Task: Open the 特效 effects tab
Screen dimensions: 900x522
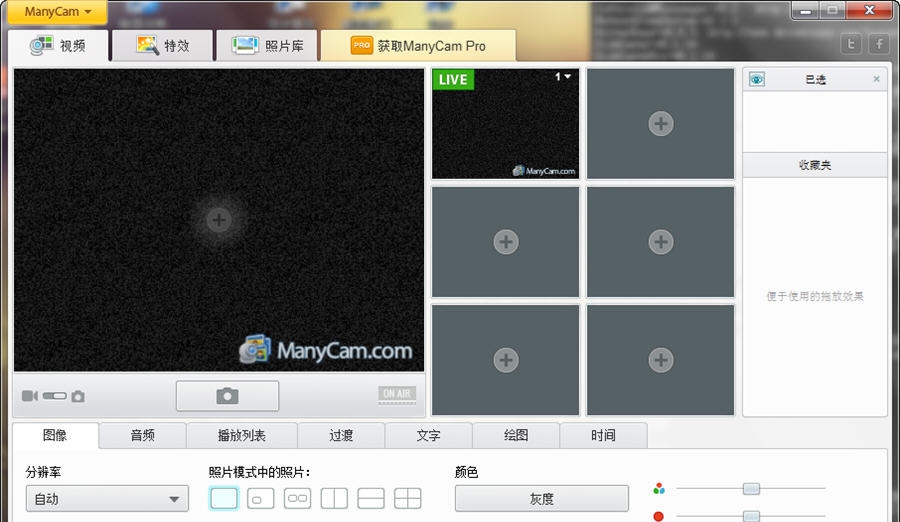Action: pyautogui.click(x=162, y=45)
